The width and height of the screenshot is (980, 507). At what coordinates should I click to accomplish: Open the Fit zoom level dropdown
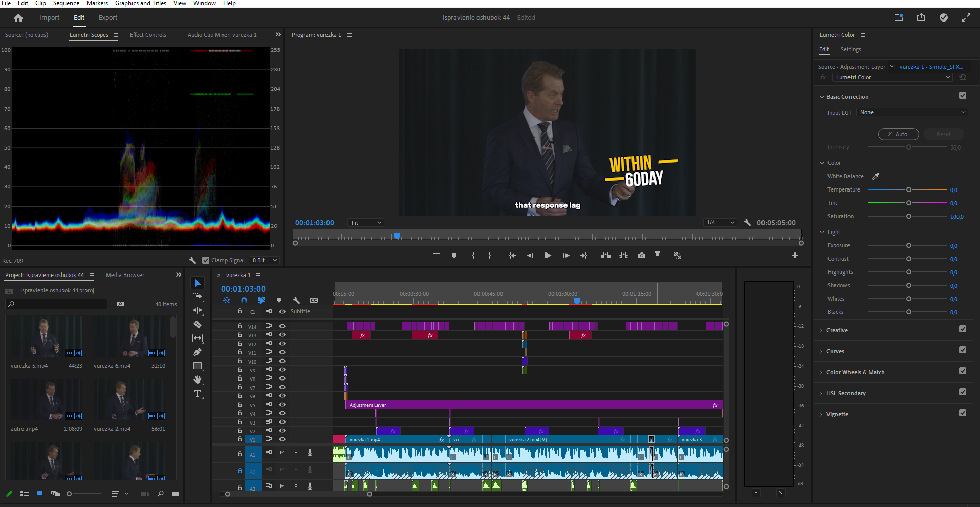pos(366,223)
